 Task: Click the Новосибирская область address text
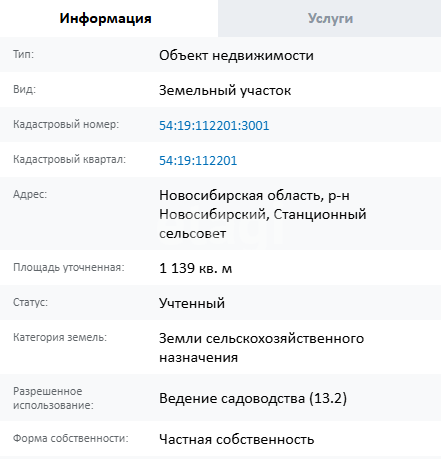(x=263, y=214)
